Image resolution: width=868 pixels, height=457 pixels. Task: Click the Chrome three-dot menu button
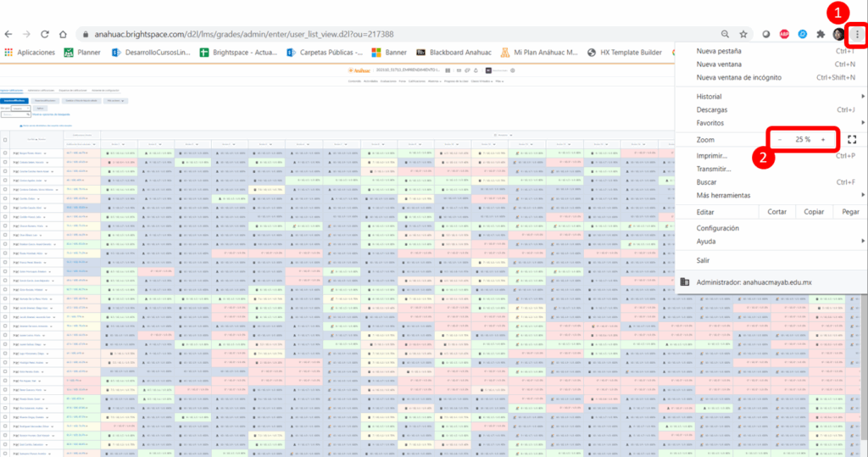[858, 34]
